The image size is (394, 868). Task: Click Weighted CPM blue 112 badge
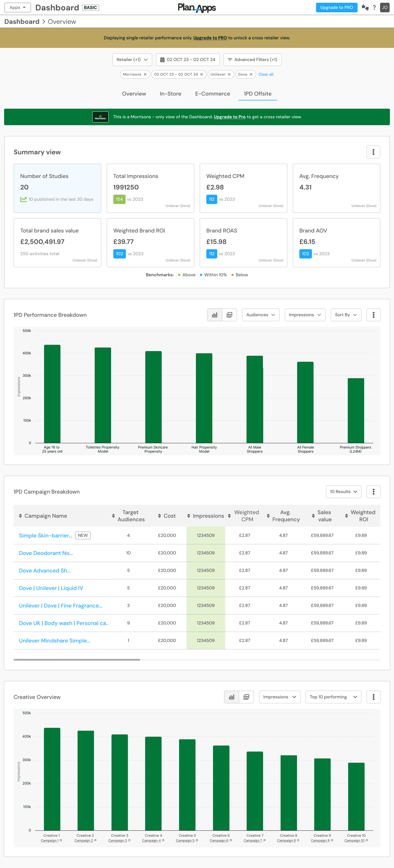(x=212, y=199)
